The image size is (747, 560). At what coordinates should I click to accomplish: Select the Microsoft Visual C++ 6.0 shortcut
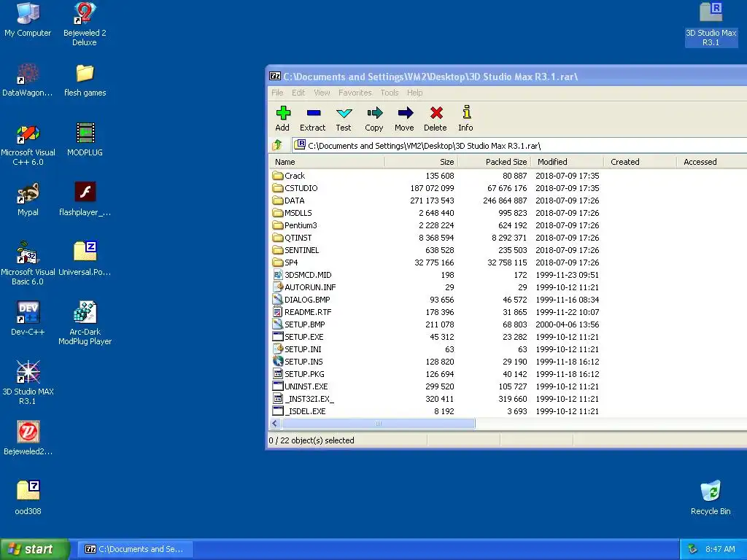[x=28, y=145]
